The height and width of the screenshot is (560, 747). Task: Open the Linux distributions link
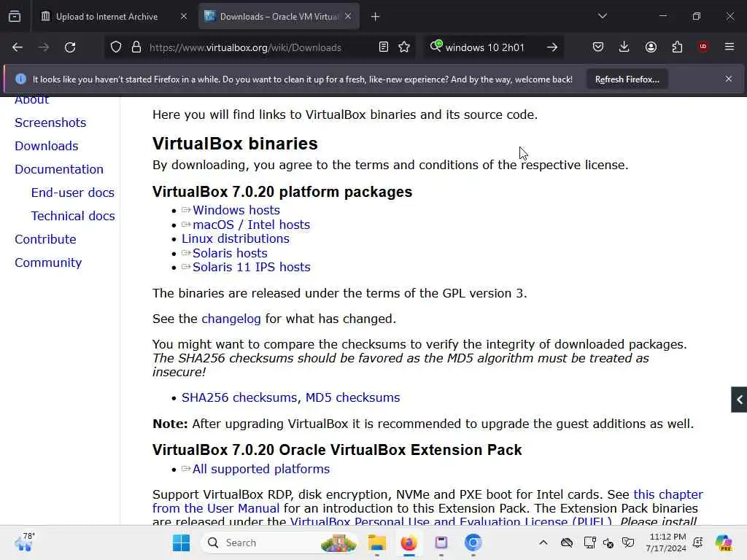pos(236,238)
